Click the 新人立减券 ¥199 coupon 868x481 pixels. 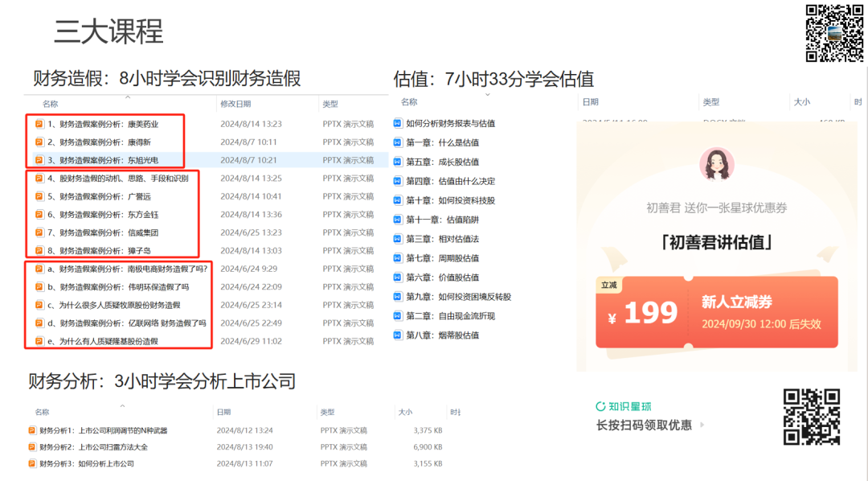click(x=717, y=312)
